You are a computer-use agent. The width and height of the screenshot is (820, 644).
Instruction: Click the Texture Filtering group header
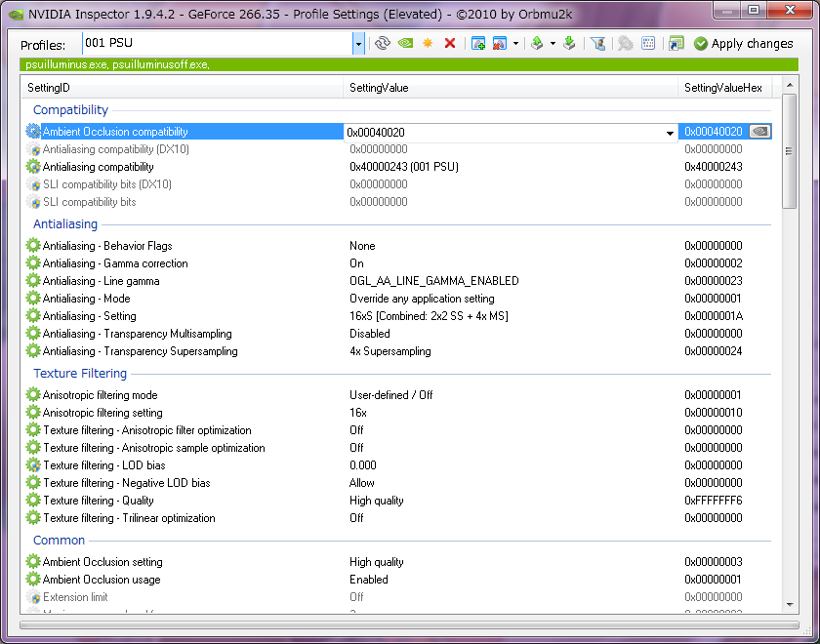click(80, 373)
